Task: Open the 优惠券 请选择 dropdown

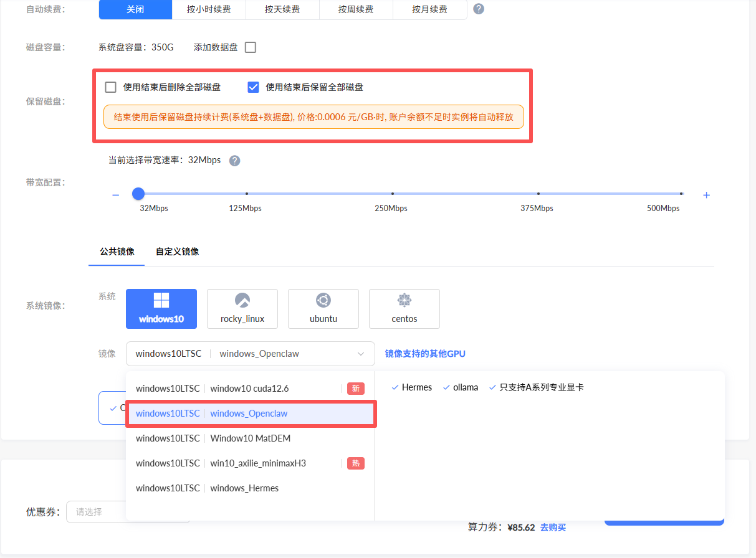Action: pyautogui.click(x=128, y=512)
